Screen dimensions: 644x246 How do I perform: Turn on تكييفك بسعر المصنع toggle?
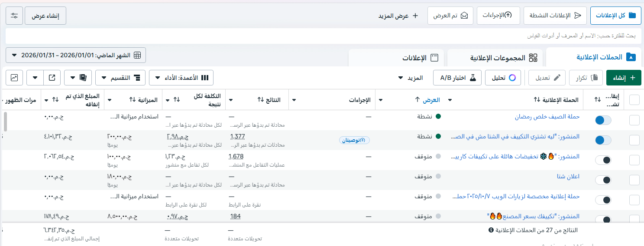603,219
